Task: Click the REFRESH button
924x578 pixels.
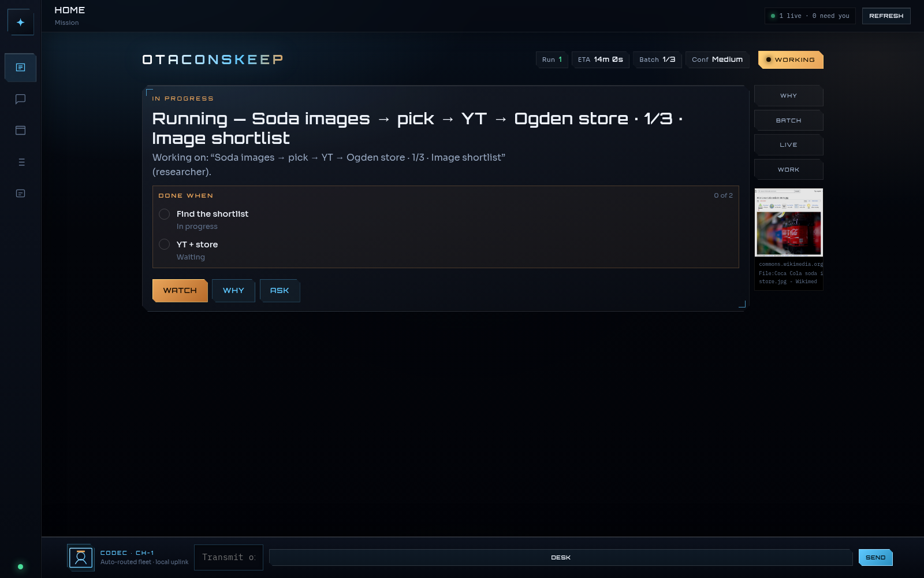Action: [x=886, y=16]
